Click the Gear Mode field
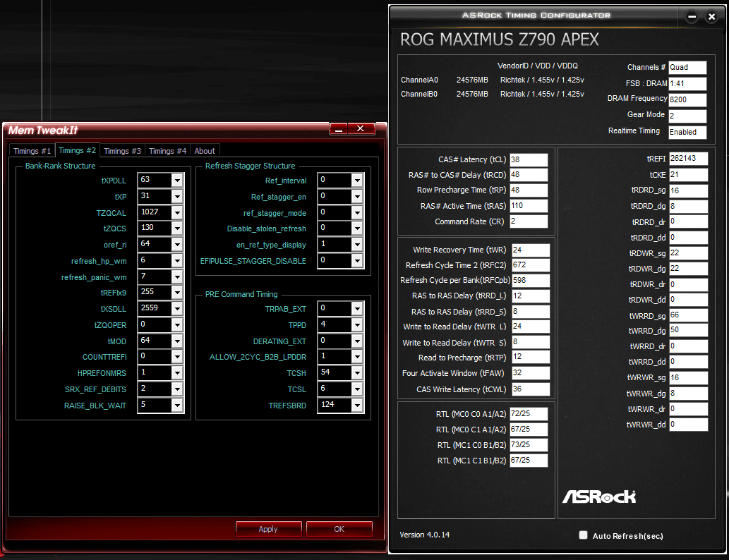Image resolution: width=729 pixels, height=560 pixels. (687, 116)
